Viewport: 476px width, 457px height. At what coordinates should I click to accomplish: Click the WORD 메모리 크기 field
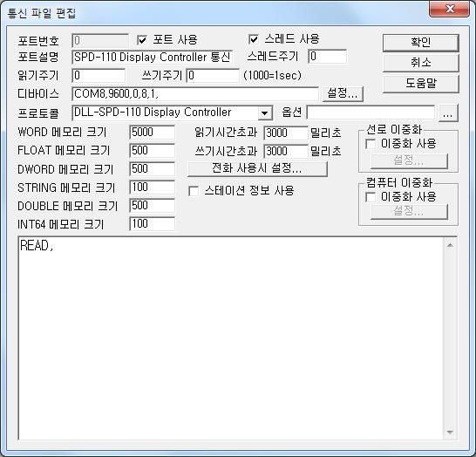(x=152, y=133)
